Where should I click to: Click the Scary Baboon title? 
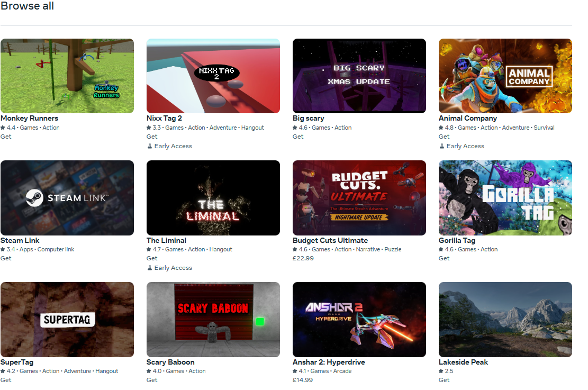(170, 362)
